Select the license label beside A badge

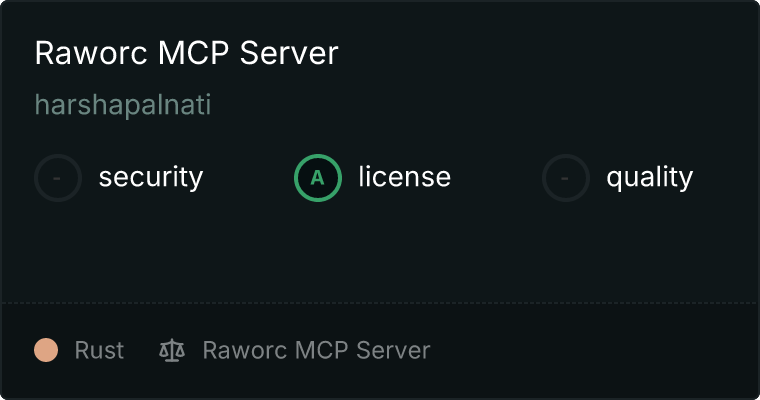[405, 176]
